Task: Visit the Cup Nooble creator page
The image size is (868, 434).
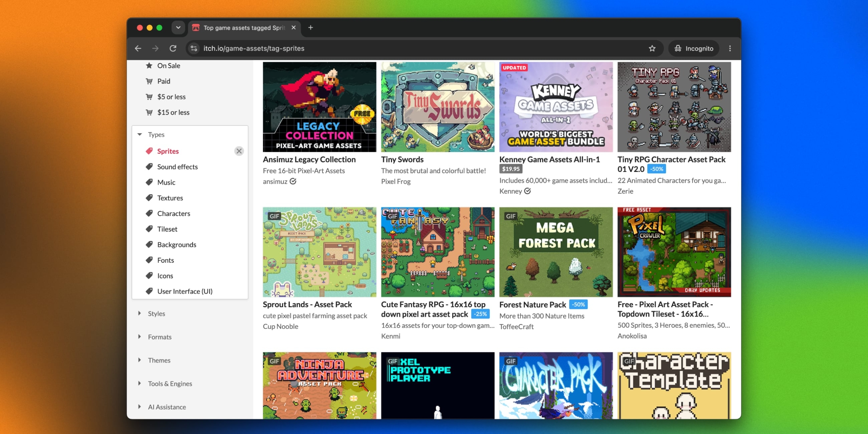Action: click(280, 327)
